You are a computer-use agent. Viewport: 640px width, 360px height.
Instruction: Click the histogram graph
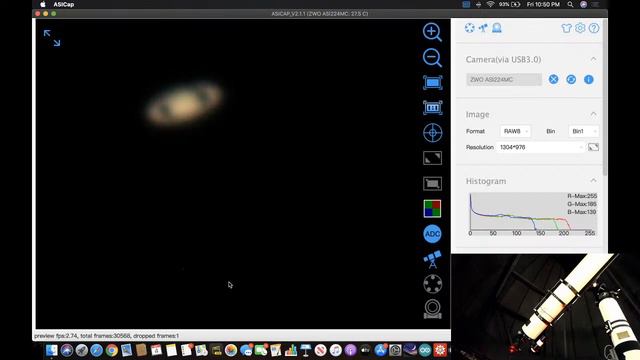pos(532,214)
